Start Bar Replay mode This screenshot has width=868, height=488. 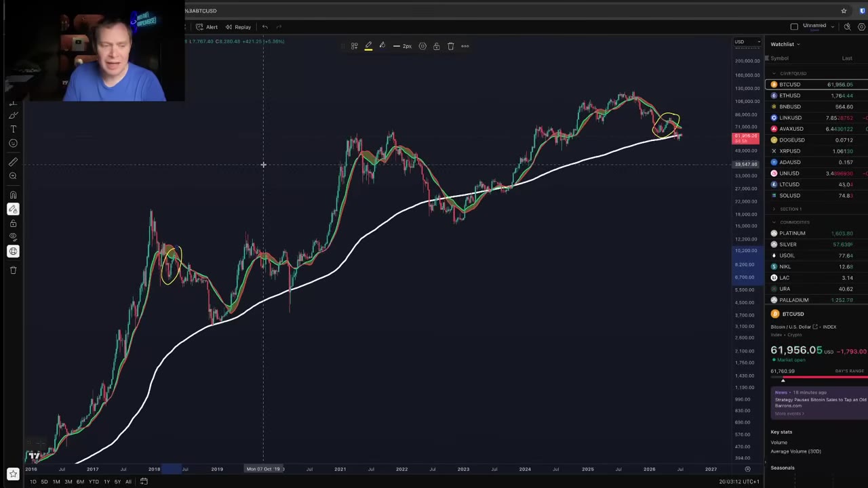click(238, 27)
